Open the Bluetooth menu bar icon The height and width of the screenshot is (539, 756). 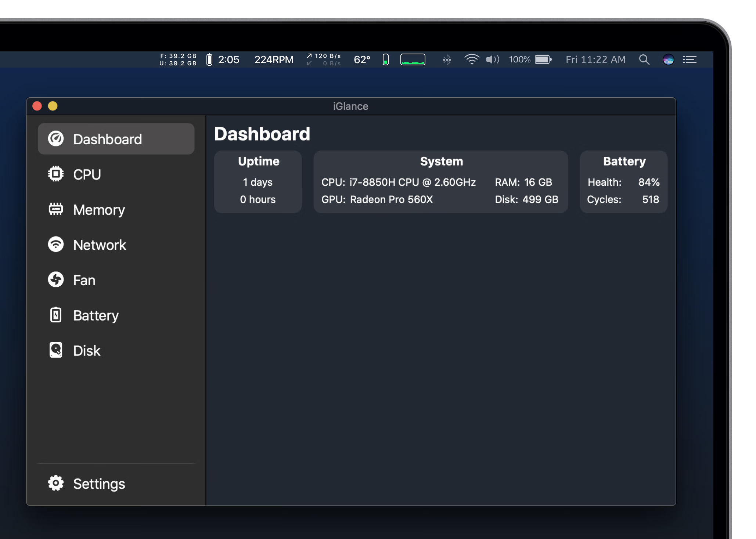coord(447,59)
